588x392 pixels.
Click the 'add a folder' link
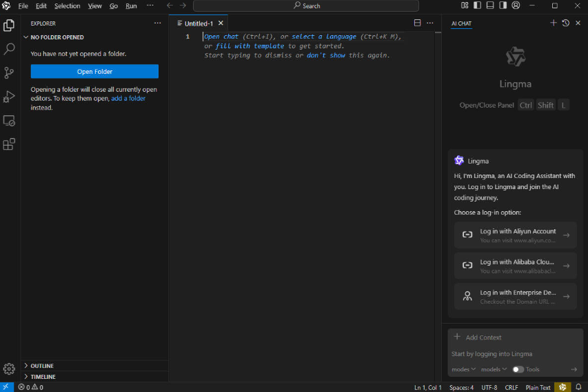click(128, 98)
